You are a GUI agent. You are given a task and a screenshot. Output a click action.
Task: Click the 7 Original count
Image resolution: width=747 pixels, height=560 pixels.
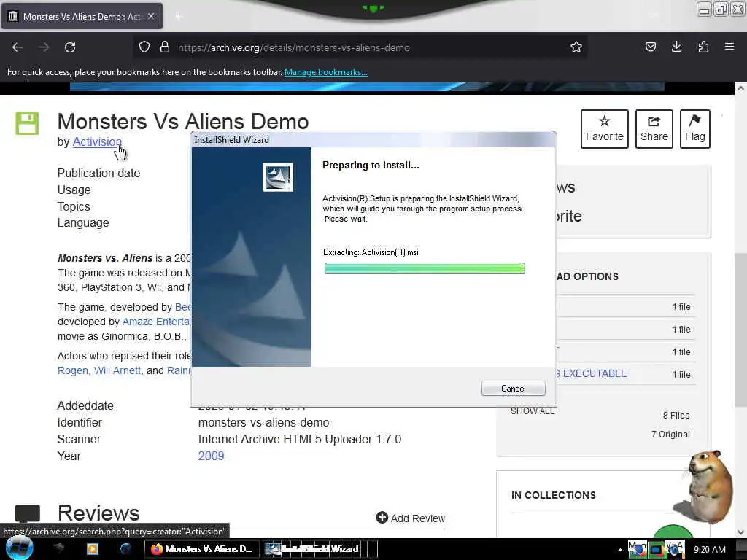pyautogui.click(x=670, y=435)
